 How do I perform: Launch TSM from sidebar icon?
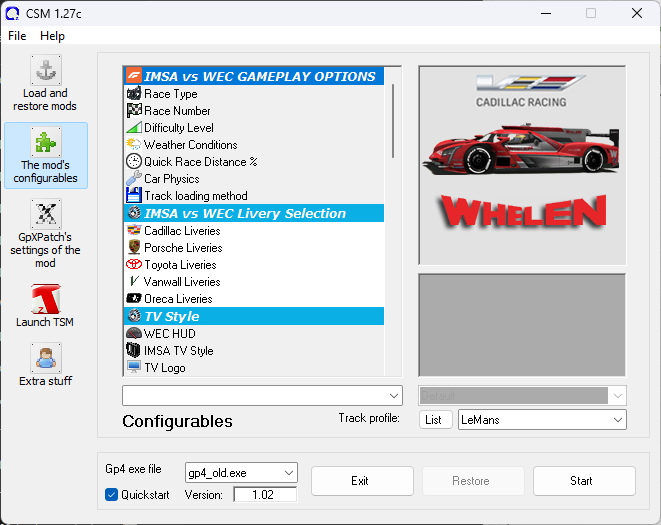click(46, 299)
